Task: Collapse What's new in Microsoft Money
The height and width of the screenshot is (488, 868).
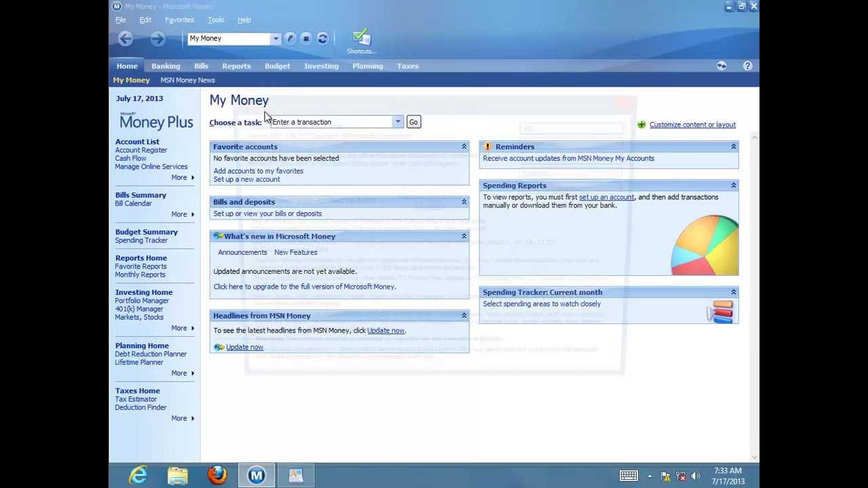Action: [465, 236]
